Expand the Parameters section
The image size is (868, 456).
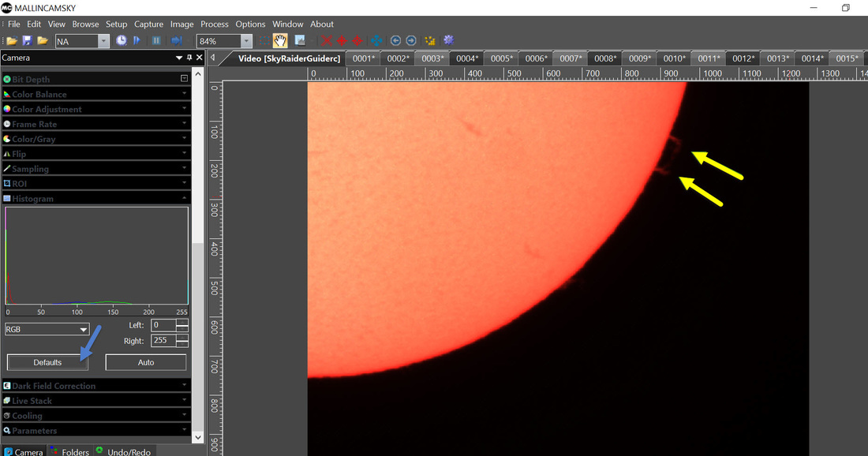pos(96,431)
